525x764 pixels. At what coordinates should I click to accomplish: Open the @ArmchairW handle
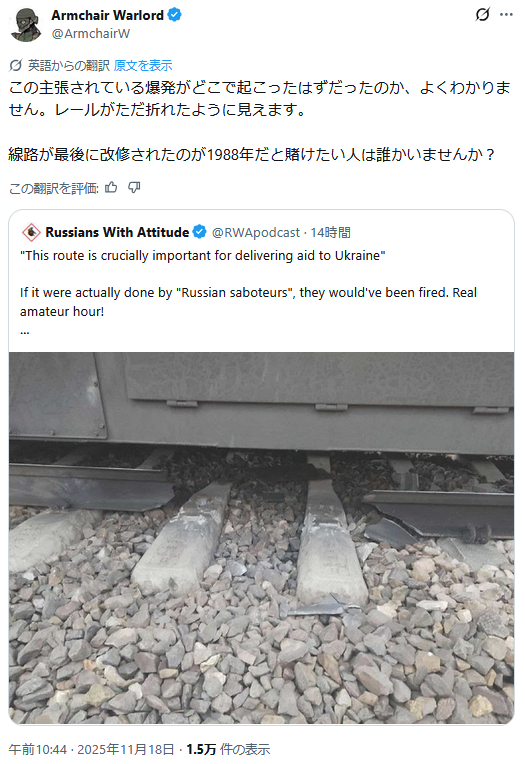click(91, 34)
